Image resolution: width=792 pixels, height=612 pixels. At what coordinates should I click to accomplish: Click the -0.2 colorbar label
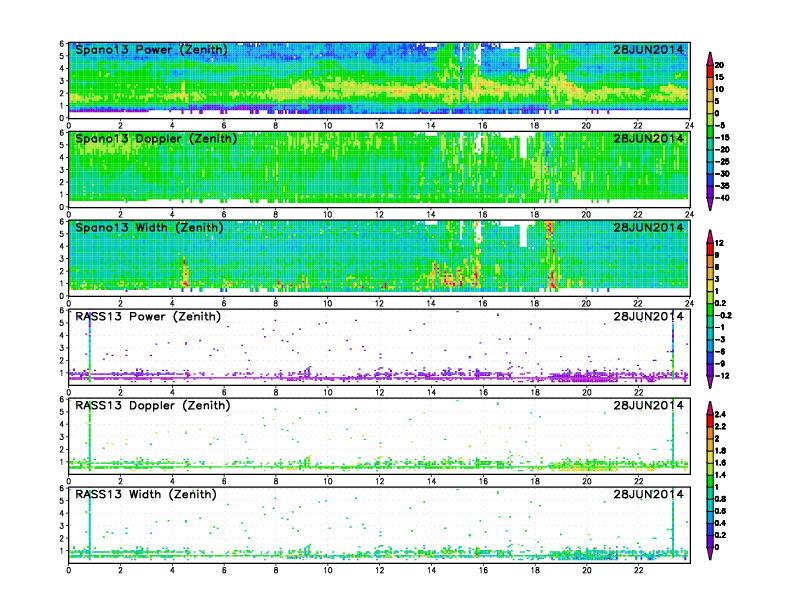pyautogui.click(x=723, y=316)
